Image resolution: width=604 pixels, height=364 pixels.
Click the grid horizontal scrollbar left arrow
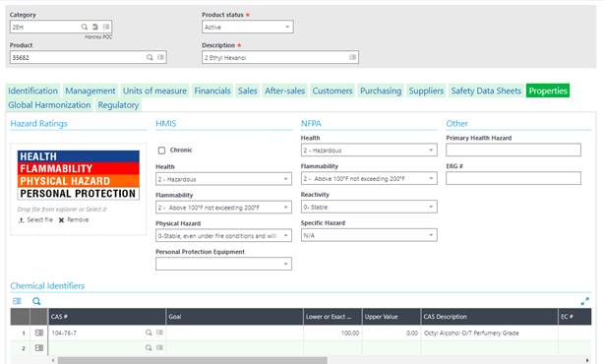pyautogui.click(x=53, y=360)
